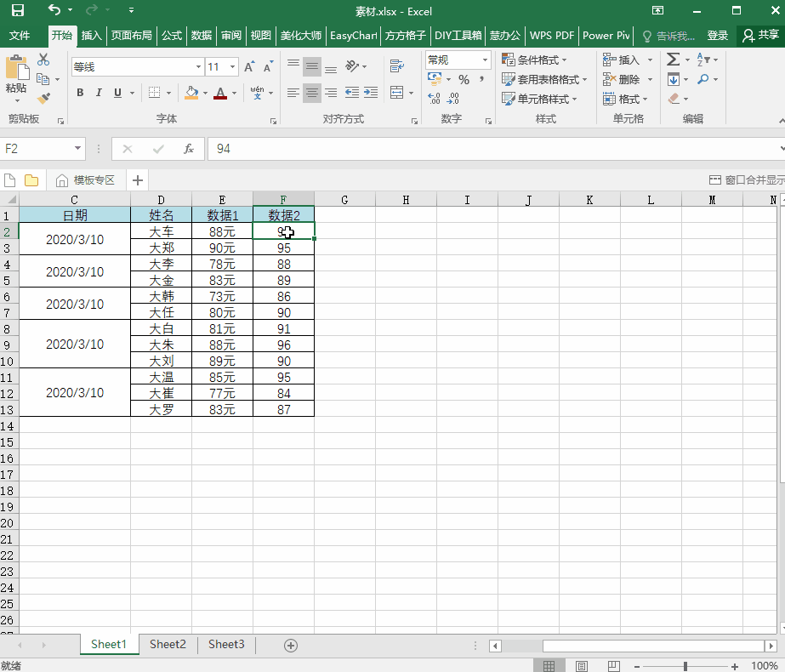Open the font name dropdown
This screenshot has height=672, width=785.
point(199,66)
